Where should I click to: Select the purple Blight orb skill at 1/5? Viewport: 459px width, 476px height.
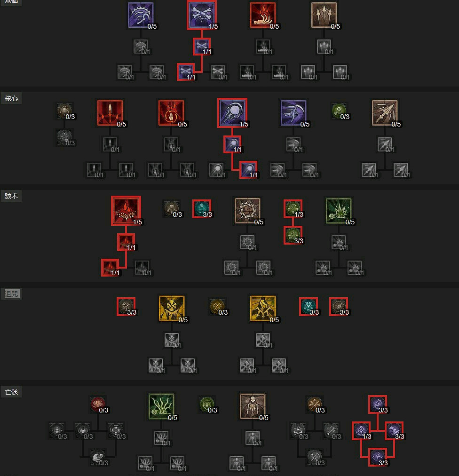coord(232,112)
